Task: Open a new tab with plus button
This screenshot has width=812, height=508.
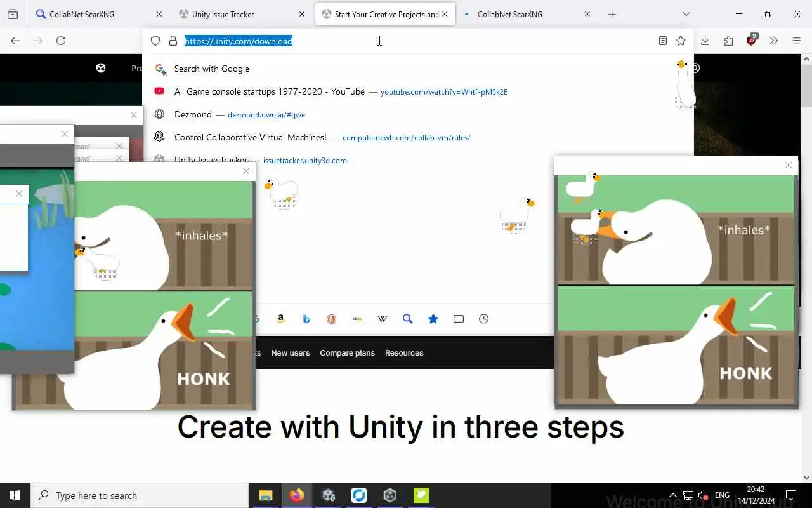Action: [612, 14]
